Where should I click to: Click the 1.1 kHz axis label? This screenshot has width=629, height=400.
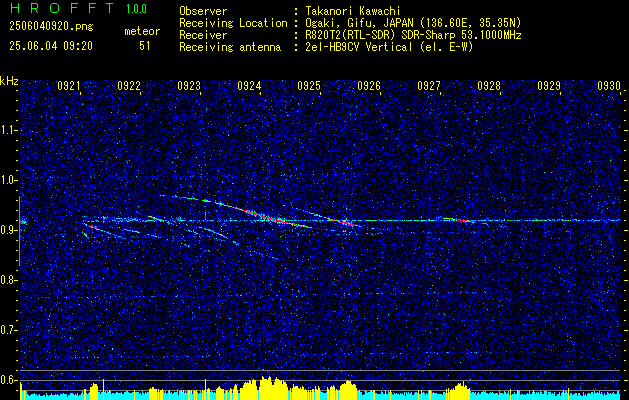tap(8, 130)
